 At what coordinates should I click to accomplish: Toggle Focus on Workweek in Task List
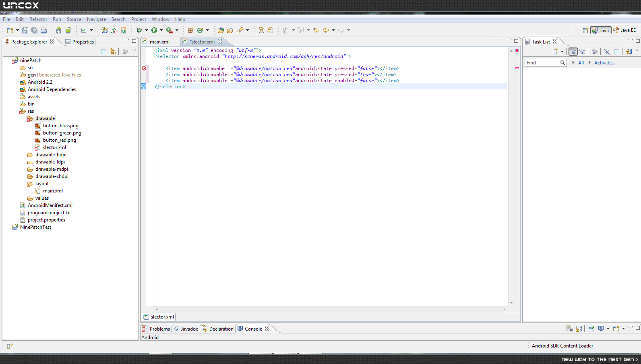pyautogui.click(x=595, y=52)
